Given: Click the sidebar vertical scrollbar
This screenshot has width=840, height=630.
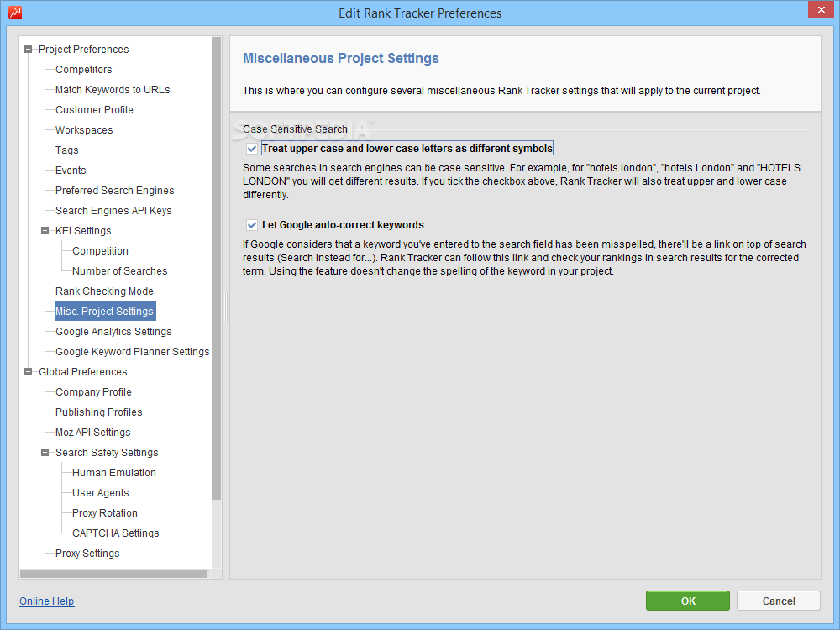Looking at the screenshot, I should (x=217, y=269).
